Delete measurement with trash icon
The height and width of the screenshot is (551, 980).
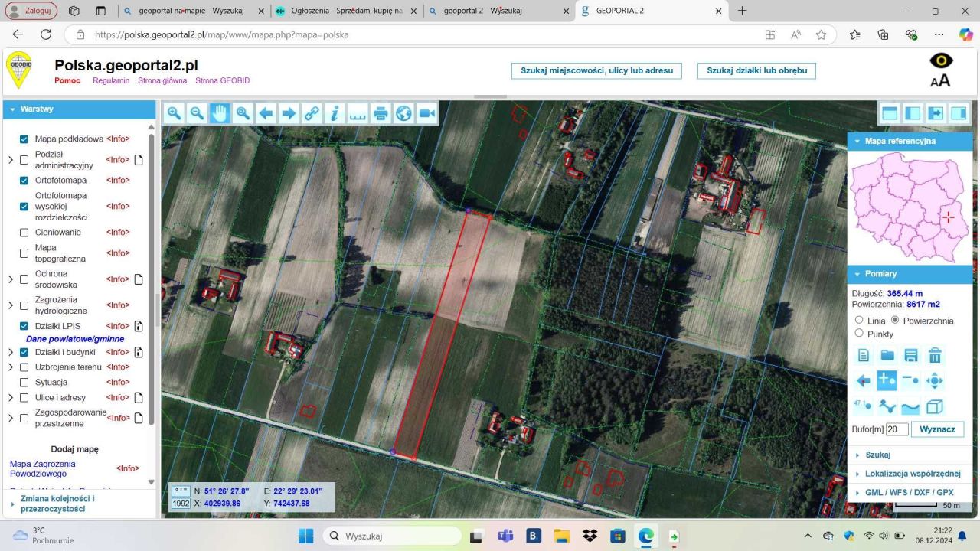click(x=935, y=355)
